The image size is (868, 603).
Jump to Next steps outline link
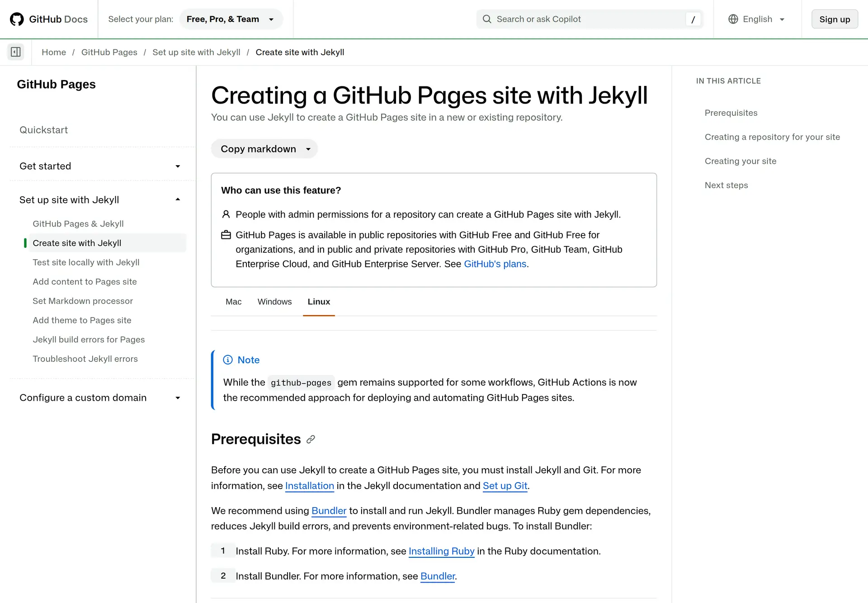coord(726,185)
